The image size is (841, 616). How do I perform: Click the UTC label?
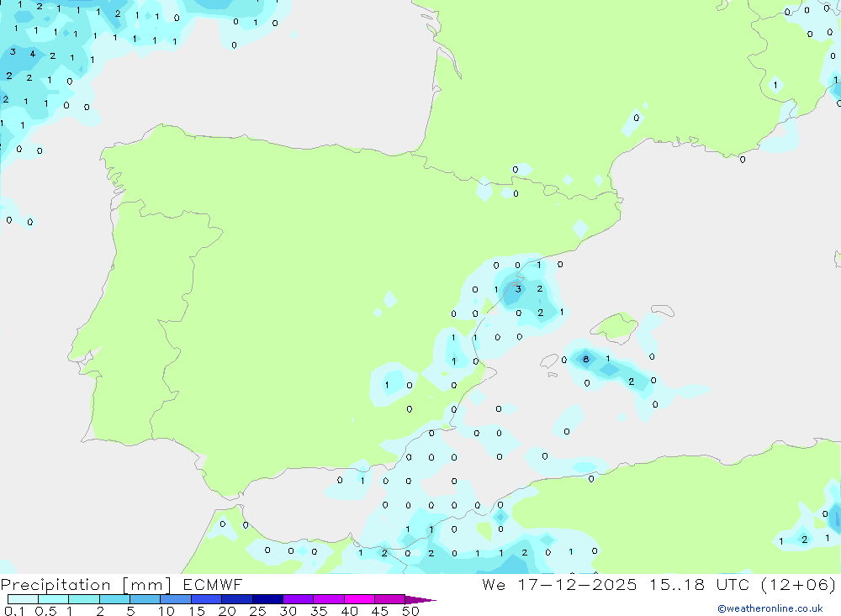[x=733, y=584]
